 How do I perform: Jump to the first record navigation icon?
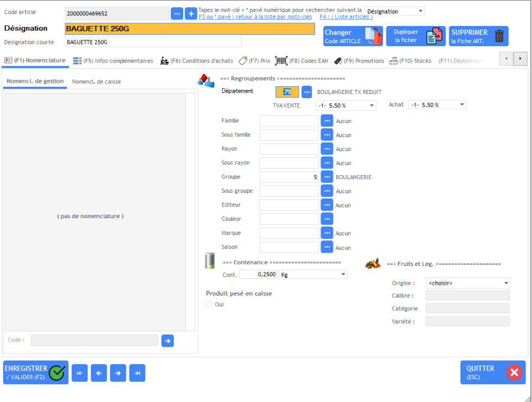(79, 372)
